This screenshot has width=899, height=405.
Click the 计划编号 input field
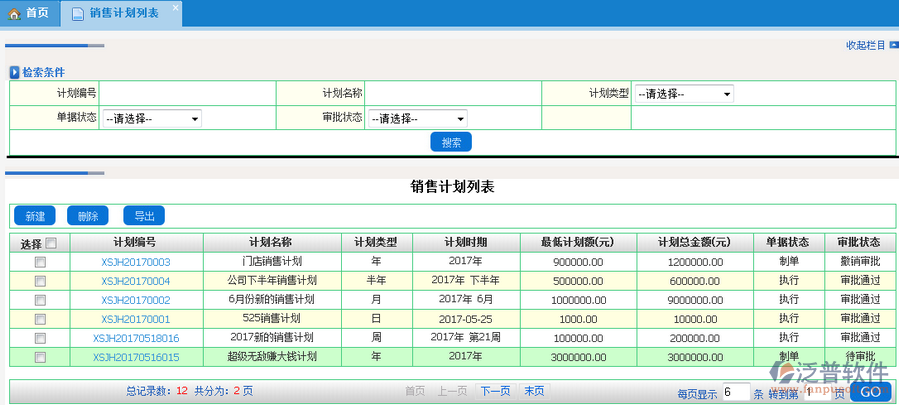pos(187,94)
